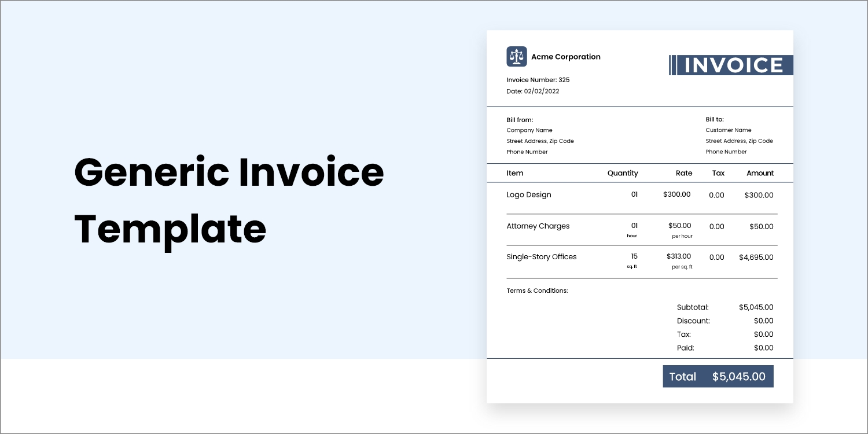Click the "Tax:" label in the summary
868x434 pixels.
pos(684,334)
